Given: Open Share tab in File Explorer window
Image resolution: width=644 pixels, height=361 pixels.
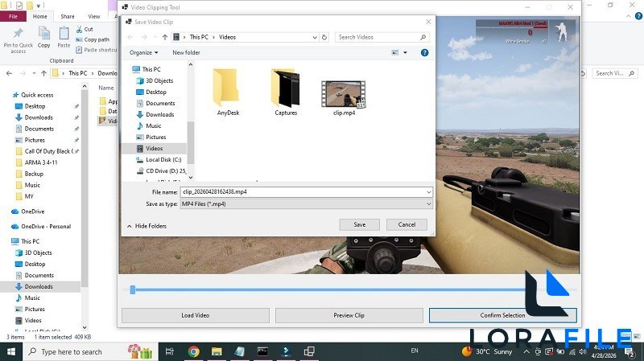Looking at the screenshot, I should point(68,16).
